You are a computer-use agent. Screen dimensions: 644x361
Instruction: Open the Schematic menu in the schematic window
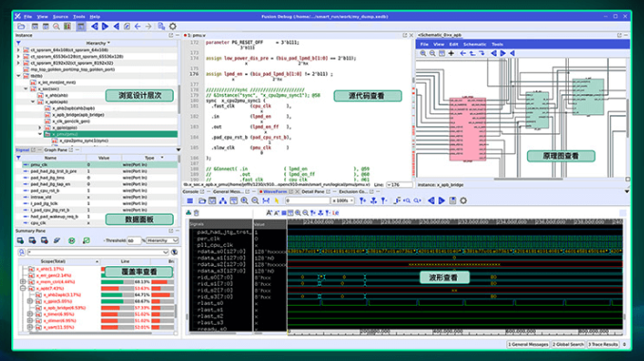pyautogui.click(x=475, y=45)
